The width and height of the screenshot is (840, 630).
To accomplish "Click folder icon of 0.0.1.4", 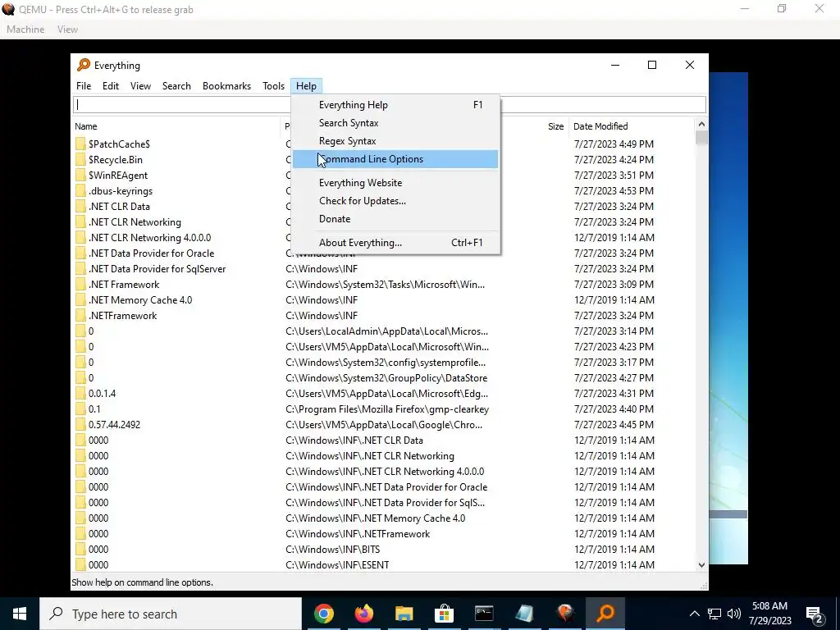I will pos(80,394).
